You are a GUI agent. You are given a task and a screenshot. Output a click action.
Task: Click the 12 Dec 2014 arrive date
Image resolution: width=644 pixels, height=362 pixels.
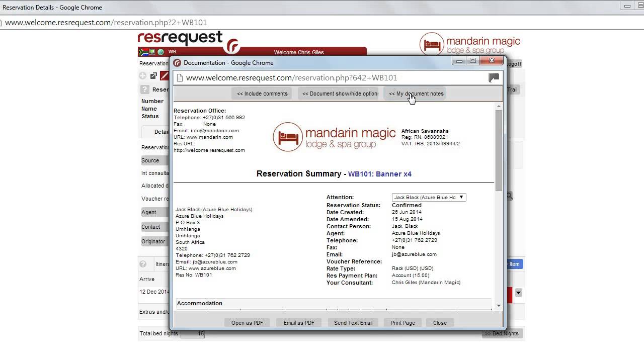point(154,292)
